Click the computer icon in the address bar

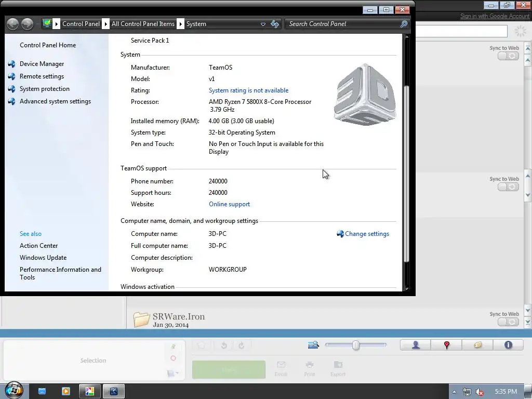click(47, 23)
